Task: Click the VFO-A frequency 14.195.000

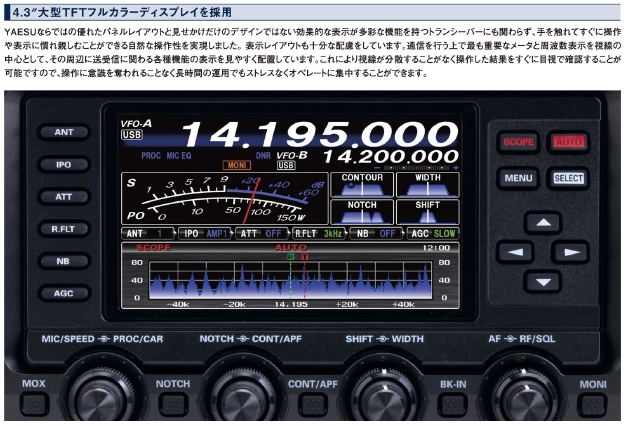Action: (x=320, y=134)
